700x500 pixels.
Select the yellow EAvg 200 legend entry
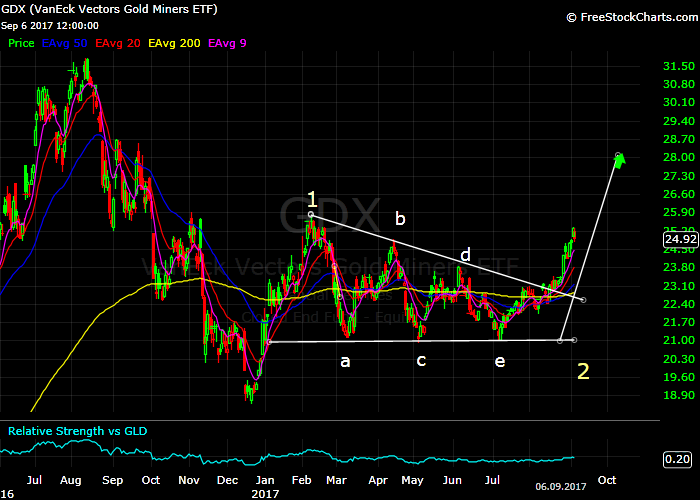tap(175, 43)
